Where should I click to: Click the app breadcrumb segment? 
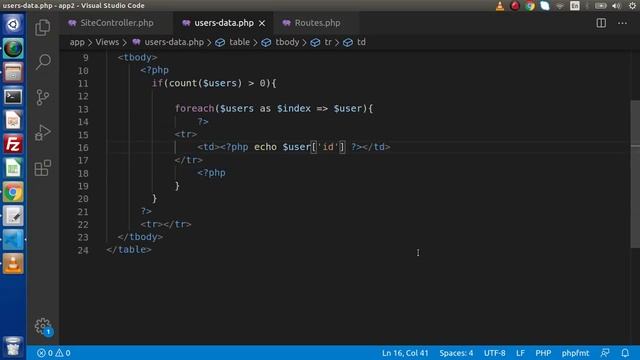pos(77,42)
